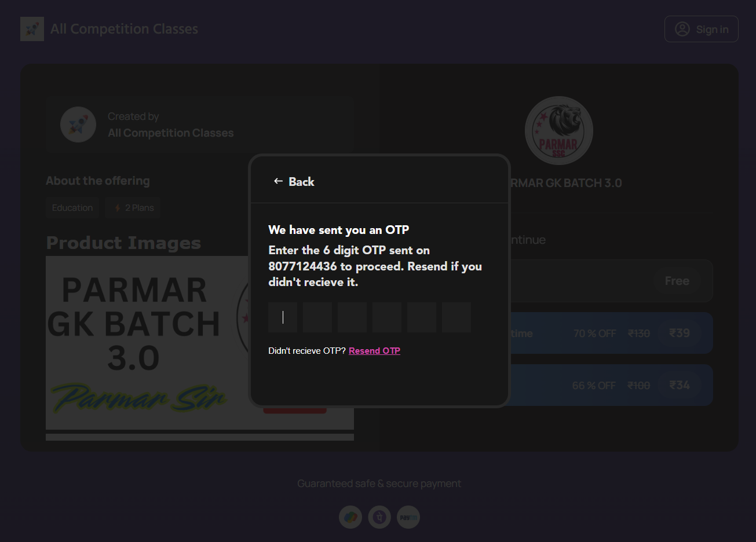Image resolution: width=756 pixels, height=542 pixels.
Task: Click the Sign in button
Action: (701, 29)
